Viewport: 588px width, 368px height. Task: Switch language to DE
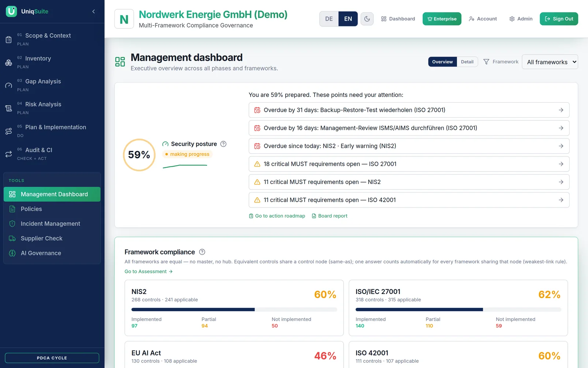point(329,19)
